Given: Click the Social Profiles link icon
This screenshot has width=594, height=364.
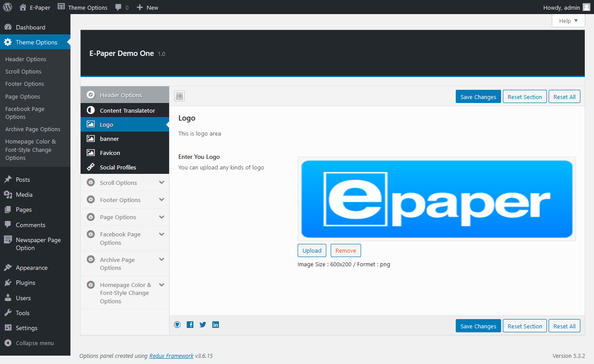Looking at the screenshot, I should [x=91, y=167].
